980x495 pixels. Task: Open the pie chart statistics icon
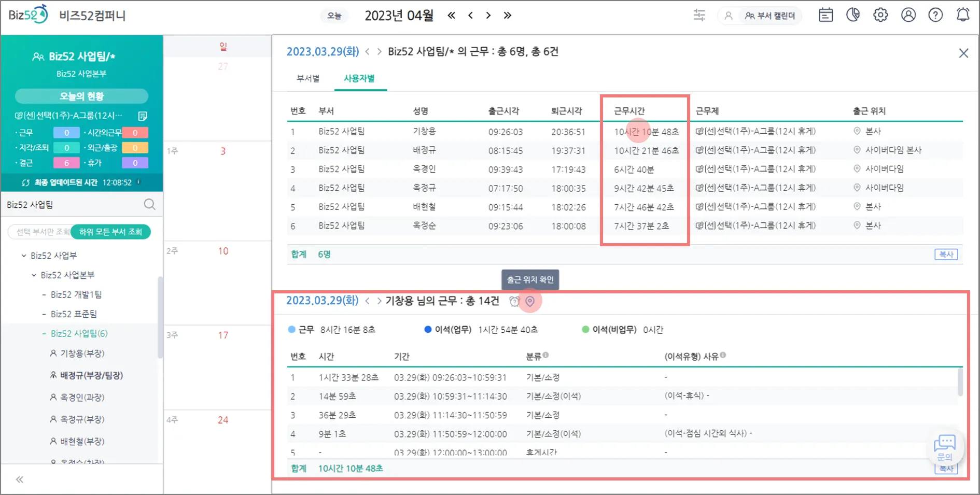(x=853, y=15)
